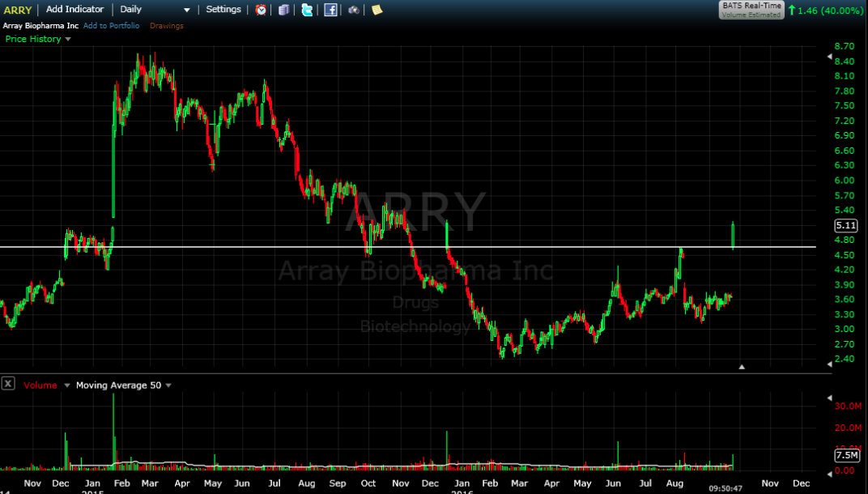Click the '0.00' volume axis label
Image resolution: width=868 pixels, height=494 pixels.
click(x=845, y=471)
